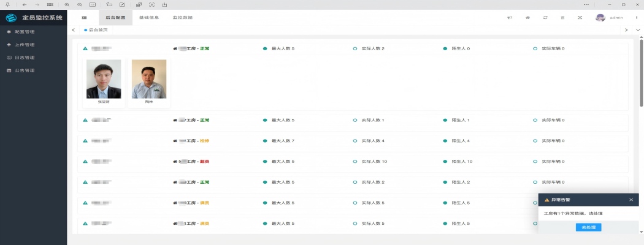The width and height of the screenshot is (644, 245).
Task: Click the photo thumbnail of 张安财
Action: [x=104, y=79]
